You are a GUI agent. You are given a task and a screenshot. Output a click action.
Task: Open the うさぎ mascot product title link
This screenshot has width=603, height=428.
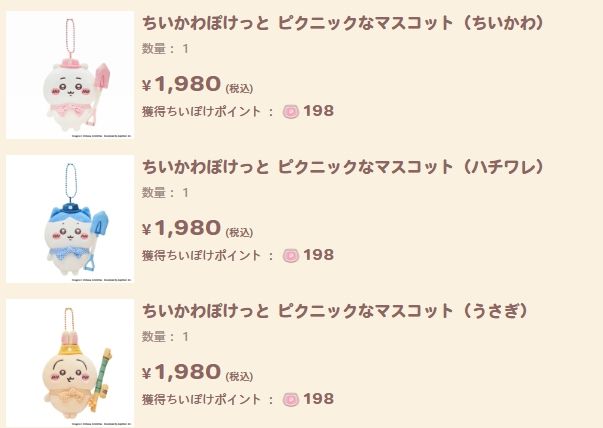point(335,311)
